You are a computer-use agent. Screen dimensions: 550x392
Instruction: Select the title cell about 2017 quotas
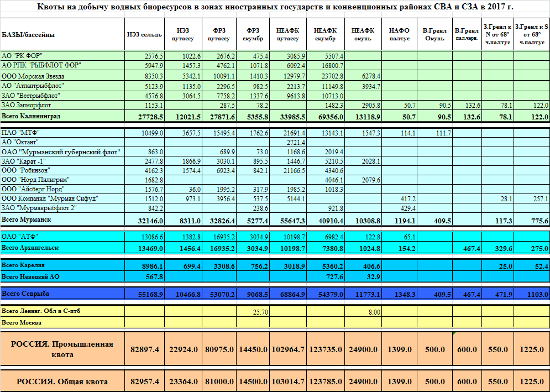pos(275,6)
